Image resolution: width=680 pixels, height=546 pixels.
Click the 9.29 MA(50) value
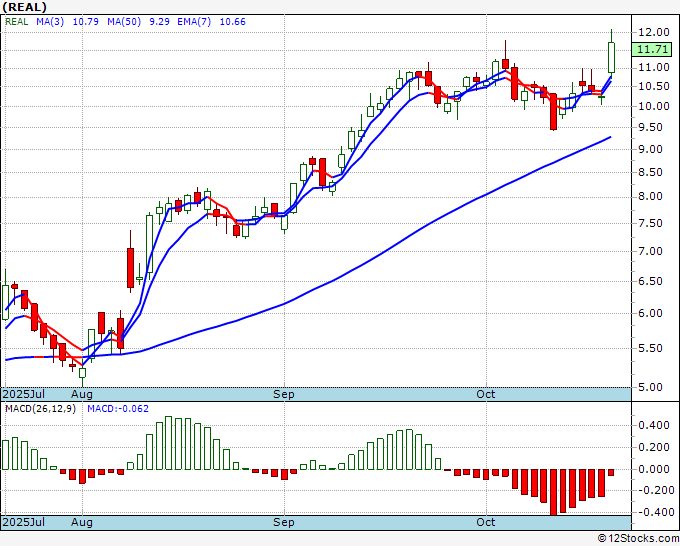click(159, 22)
